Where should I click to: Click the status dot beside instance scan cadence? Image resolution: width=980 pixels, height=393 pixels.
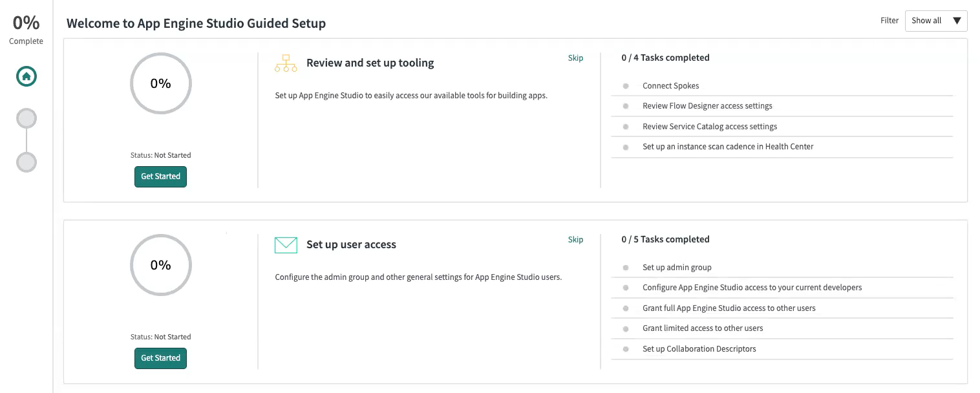tap(626, 147)
